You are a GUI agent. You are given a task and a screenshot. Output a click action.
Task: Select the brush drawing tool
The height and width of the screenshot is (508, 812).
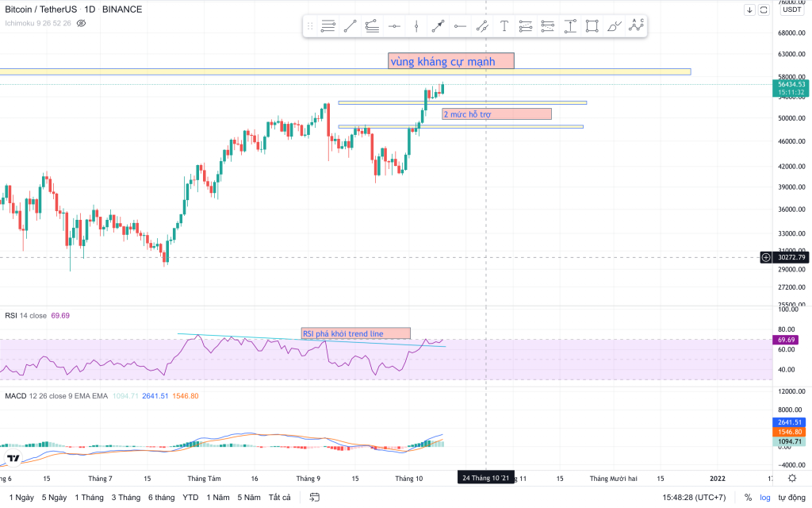[614, 26]
